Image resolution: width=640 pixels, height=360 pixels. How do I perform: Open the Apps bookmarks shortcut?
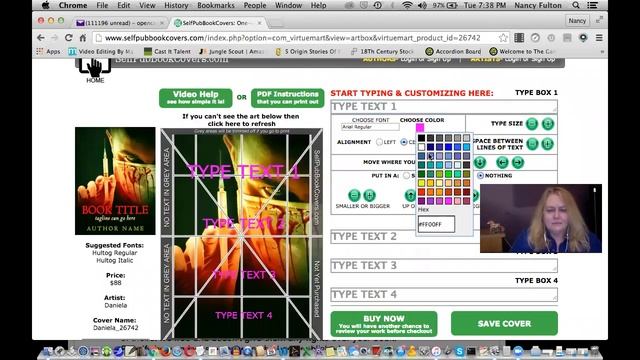tap(48, 52)
